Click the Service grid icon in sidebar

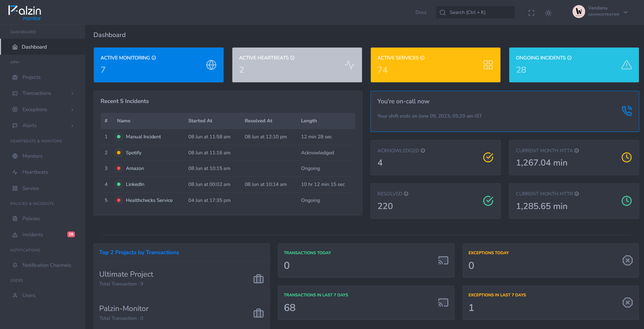click(x=15, y=188)
